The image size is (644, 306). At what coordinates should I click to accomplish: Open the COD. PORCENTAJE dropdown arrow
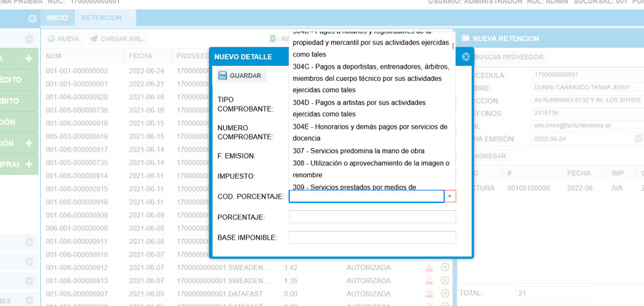(x=450, y=197)
